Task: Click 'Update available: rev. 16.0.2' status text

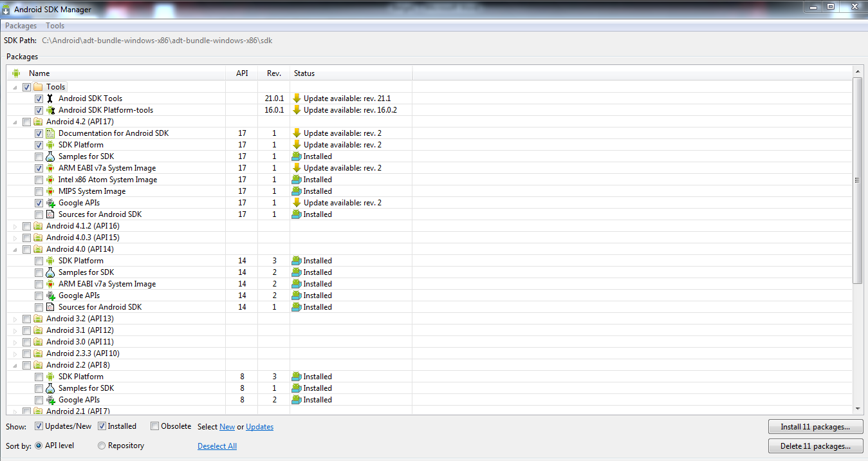Action: [350, 110]
